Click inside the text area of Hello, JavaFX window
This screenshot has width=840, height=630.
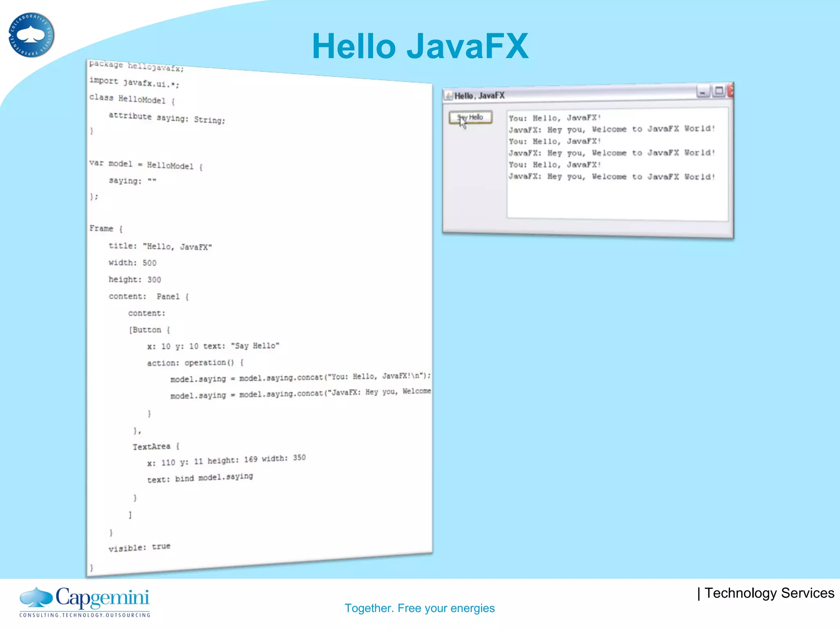pos(617,164)
